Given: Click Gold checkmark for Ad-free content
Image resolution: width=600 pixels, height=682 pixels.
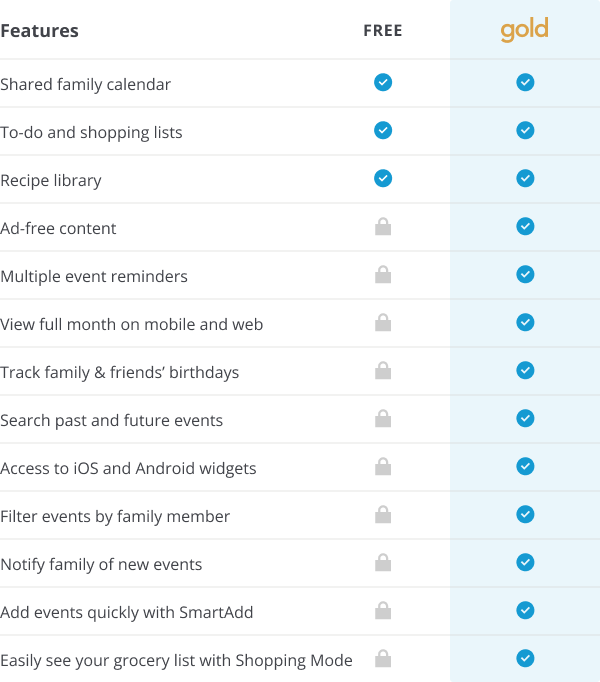Looking at the screenshot, I should coord(525,226).
